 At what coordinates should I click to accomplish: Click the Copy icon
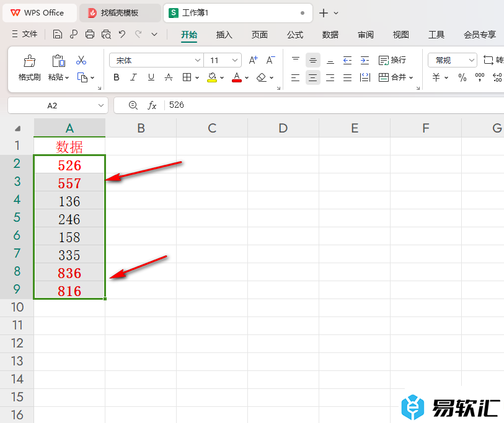coord(82,77)
